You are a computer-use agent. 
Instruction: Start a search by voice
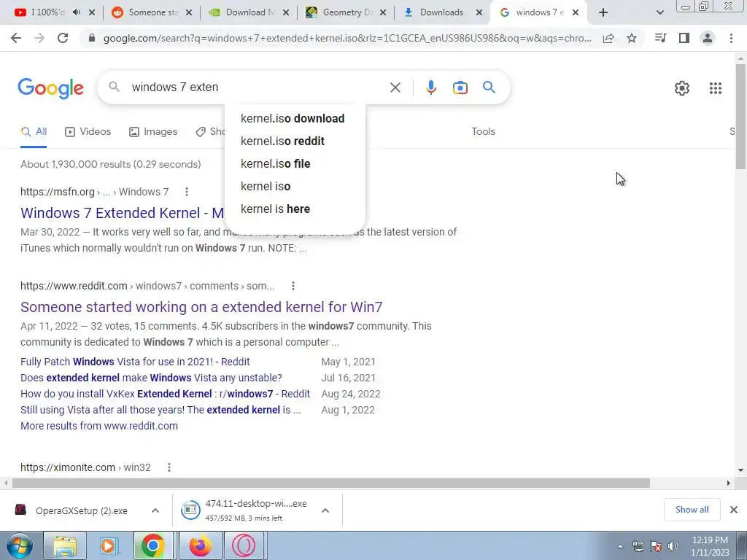[x=430, y=87]
